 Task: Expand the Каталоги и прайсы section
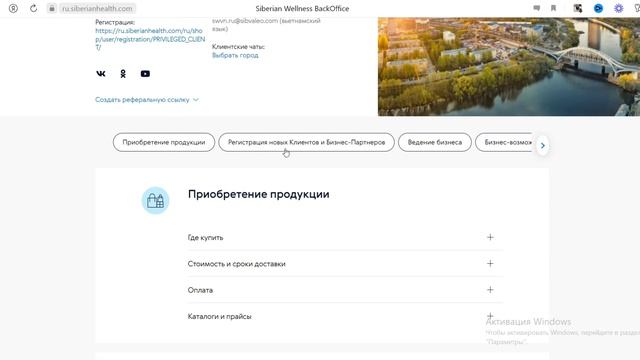coord(345,316)
